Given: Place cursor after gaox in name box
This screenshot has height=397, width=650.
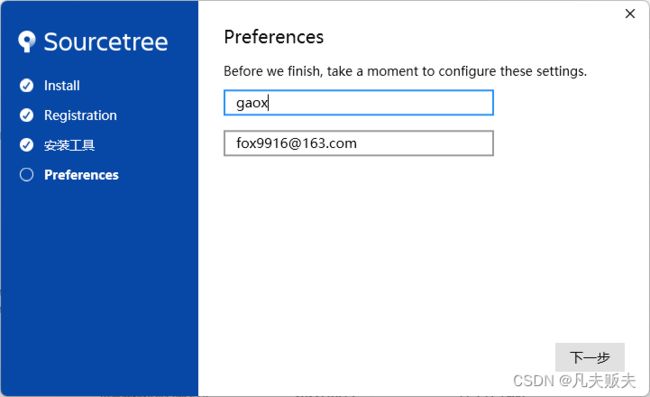Looking at the screenshot, I should [269, 103].
